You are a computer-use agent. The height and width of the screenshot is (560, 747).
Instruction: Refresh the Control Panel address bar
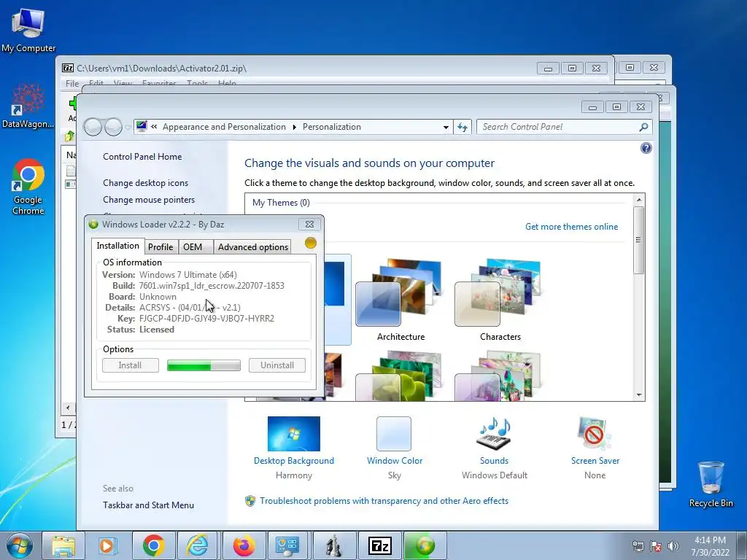point(462,127)
